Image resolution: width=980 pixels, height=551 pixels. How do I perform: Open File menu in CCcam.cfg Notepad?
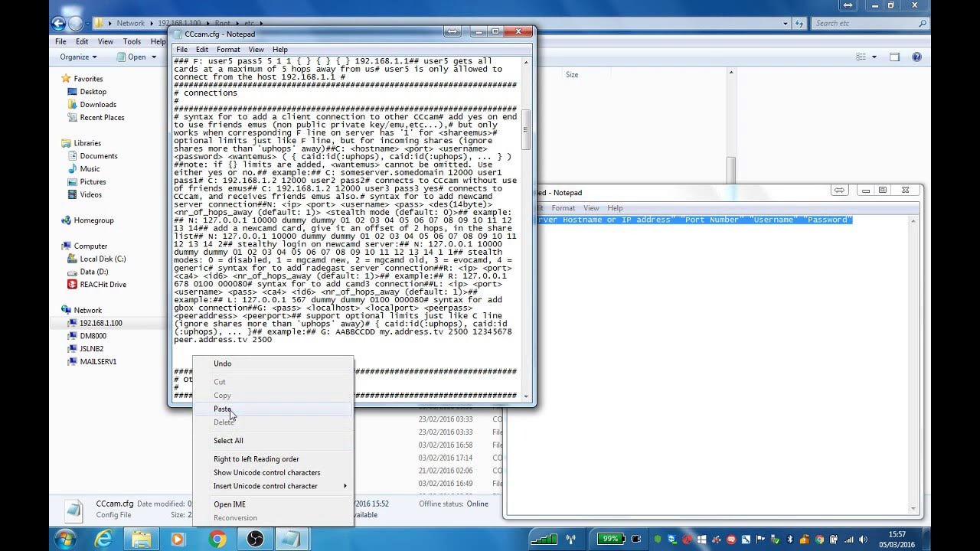pos(182,50)
